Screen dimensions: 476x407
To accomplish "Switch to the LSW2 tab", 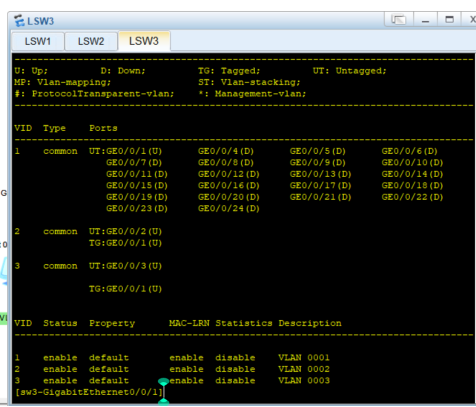I will (x=91, y=41).
